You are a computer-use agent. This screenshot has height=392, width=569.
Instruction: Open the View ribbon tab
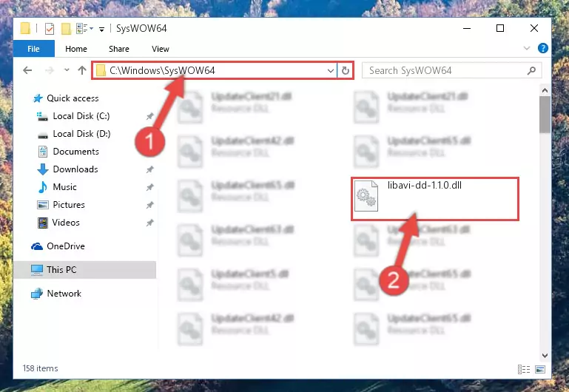click(161, 49)
